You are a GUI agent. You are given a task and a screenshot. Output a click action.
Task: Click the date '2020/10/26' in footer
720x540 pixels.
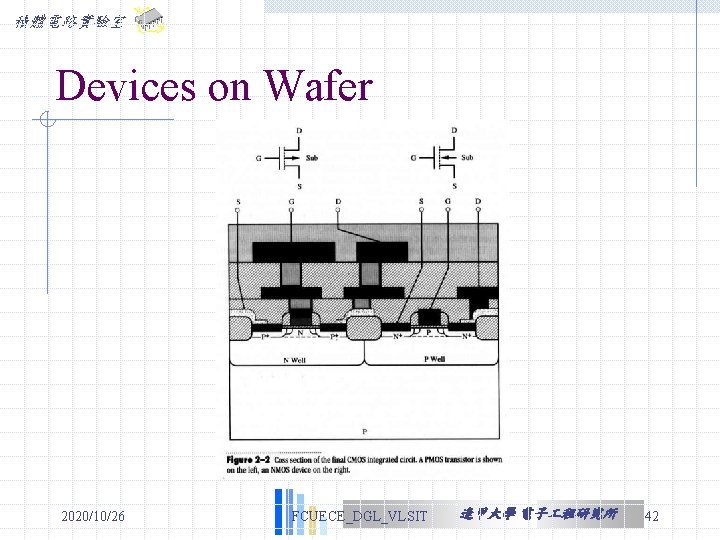[x=93, y=516]
